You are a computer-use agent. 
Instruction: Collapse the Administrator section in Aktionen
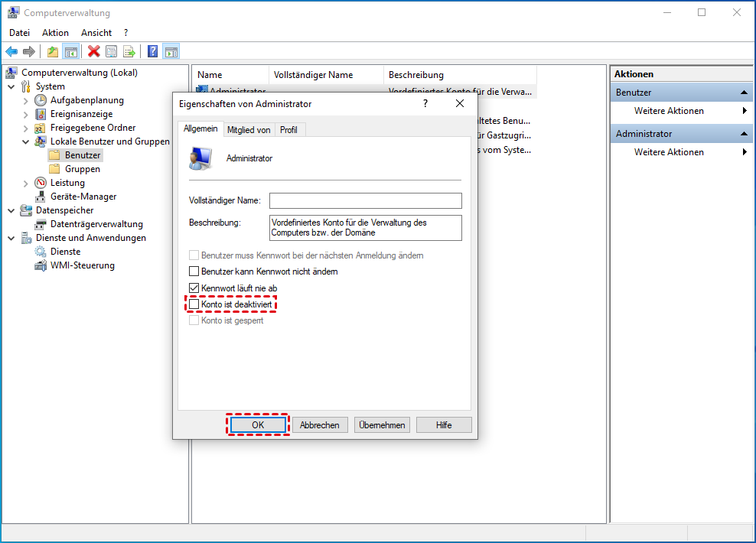744,134
